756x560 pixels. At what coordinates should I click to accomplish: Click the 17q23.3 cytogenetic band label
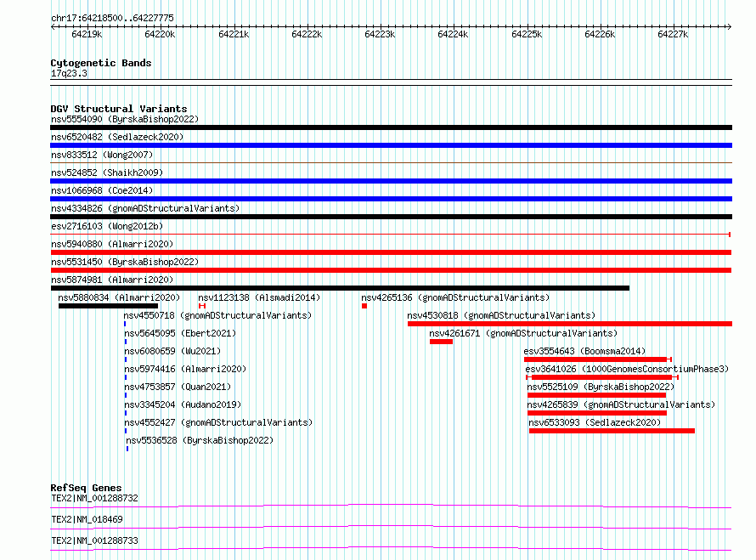click(x=69, y=73)
